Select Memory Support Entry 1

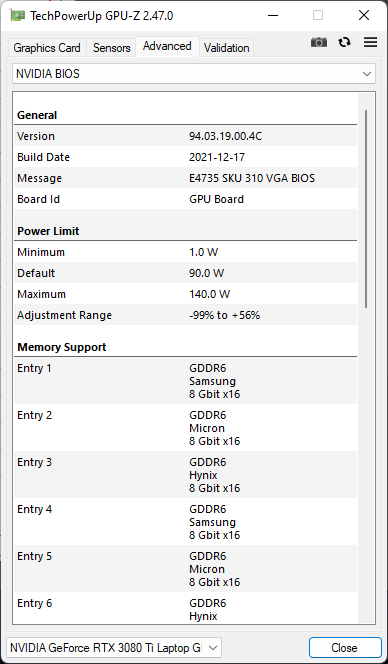click(x=186, y=381)
